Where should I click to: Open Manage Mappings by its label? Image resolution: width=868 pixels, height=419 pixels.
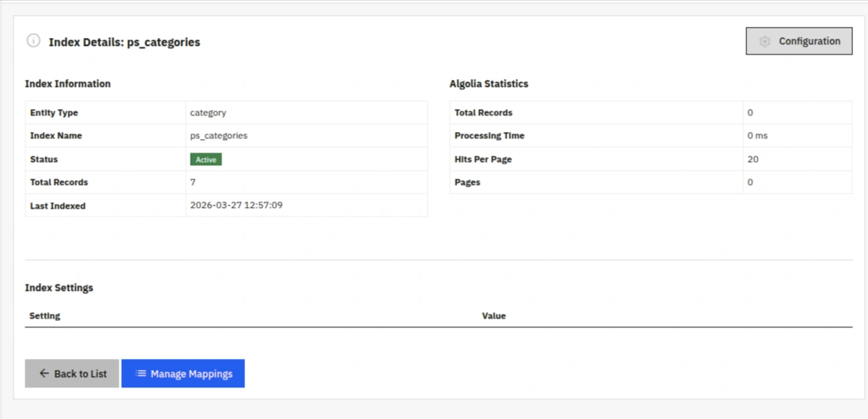click(x=191, y=374)
